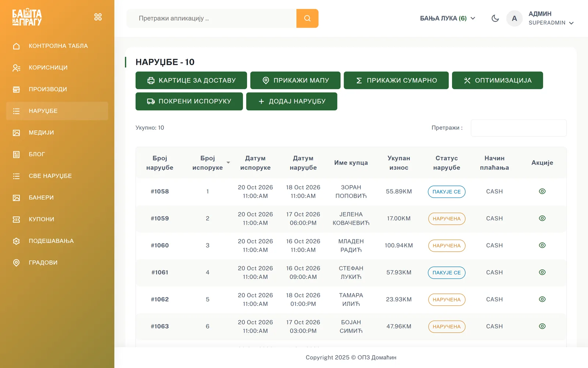This screenshot has width=588, height=368.
Task: Open the sidebar grid menu icon
Action: pos(98,17)
